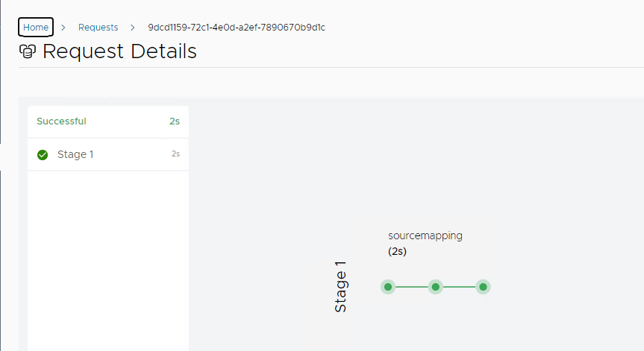644x351 pixels.
Task: Click the chevron after Requests breadcrumb
Action: coord(132,28)
